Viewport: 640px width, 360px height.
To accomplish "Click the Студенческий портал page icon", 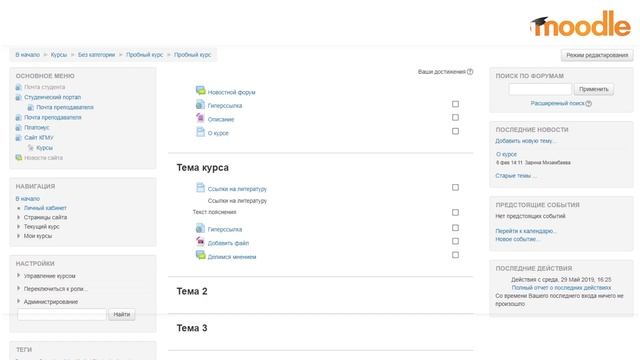I will pyautogui.click(x=18, y=97).
